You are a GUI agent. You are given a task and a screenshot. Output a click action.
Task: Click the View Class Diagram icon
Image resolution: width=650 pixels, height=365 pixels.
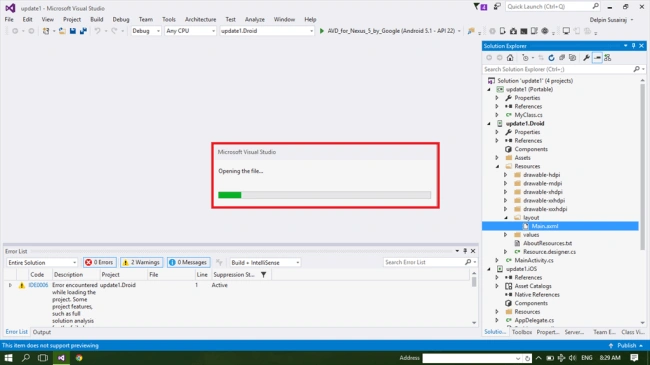[608, 58]
